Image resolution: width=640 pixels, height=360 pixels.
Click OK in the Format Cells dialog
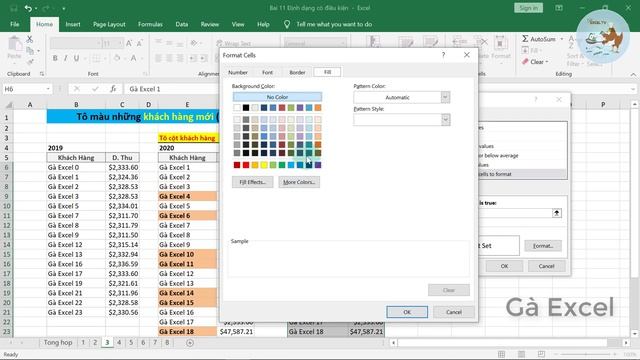tap(407, 312)
